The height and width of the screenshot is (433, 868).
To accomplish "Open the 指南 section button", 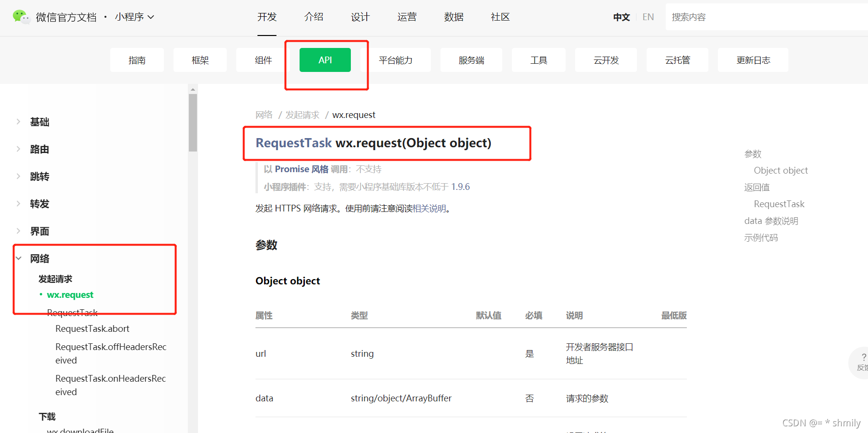I will pos(137,60).
